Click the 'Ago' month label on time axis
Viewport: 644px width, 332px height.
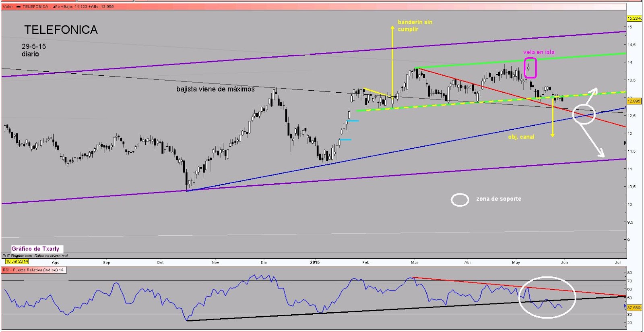click(x=56, y=262)
